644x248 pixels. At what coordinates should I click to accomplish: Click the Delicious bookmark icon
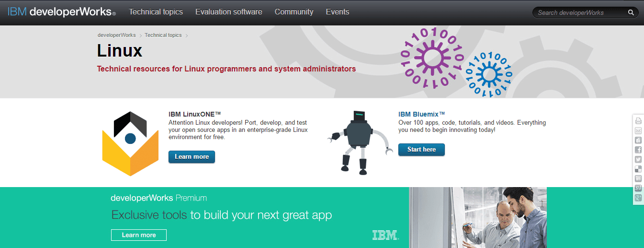coord(638,169)
